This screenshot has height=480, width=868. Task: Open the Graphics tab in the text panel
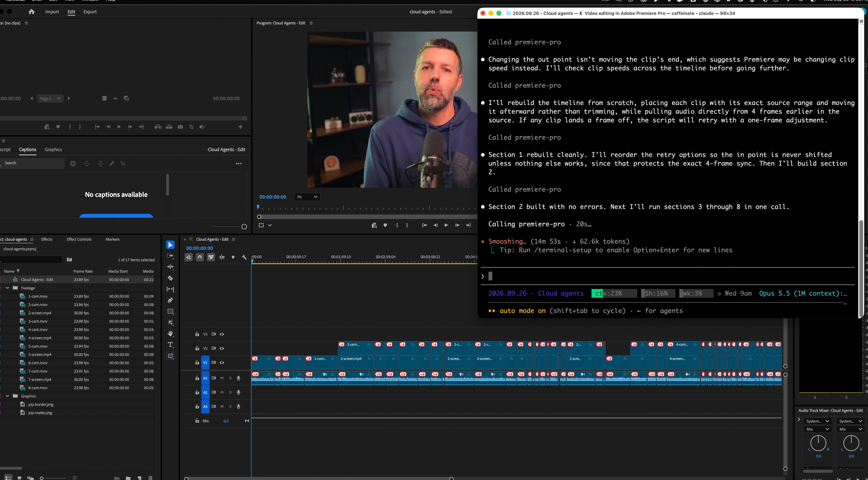[x=53, y=149]
